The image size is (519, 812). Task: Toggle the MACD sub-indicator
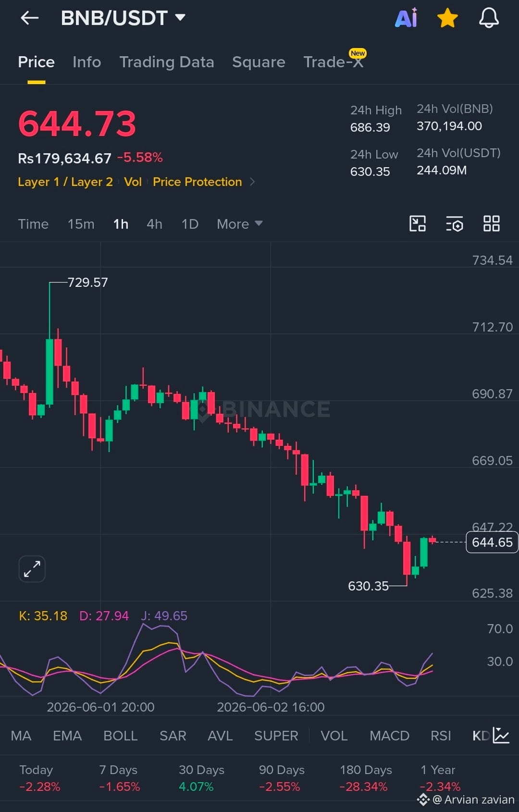389,736
